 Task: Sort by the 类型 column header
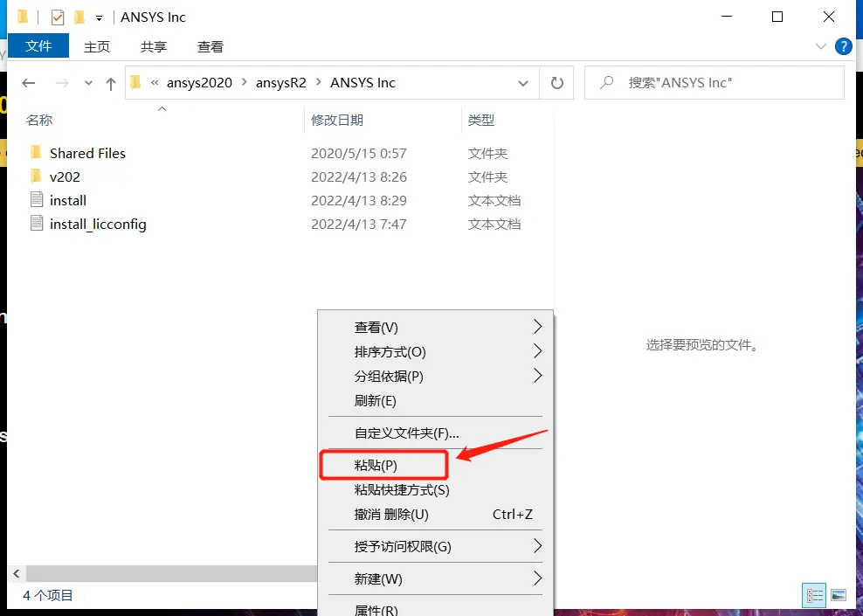point(481,120)
